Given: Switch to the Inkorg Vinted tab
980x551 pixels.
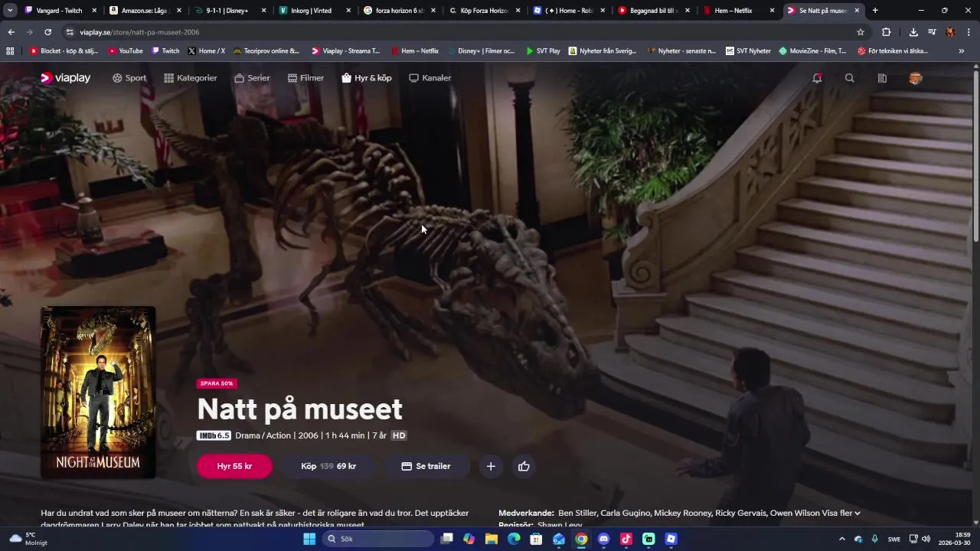Looking at the screenshot, I should tap(312, 11).
